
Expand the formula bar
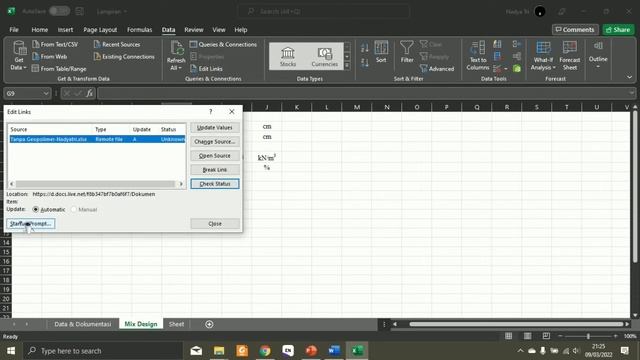[631, 93]
